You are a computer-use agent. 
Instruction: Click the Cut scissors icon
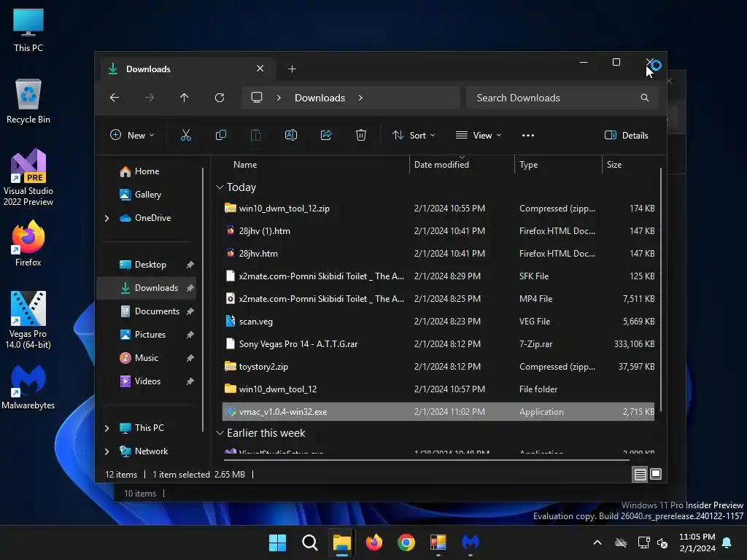pyautogui.click(x=186, y=135)
